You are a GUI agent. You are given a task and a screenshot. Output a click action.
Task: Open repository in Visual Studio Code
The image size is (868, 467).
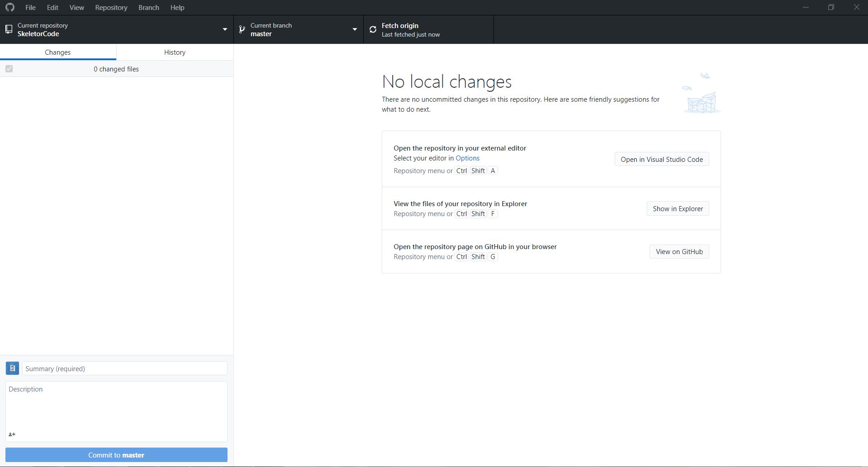click(661, 159)
